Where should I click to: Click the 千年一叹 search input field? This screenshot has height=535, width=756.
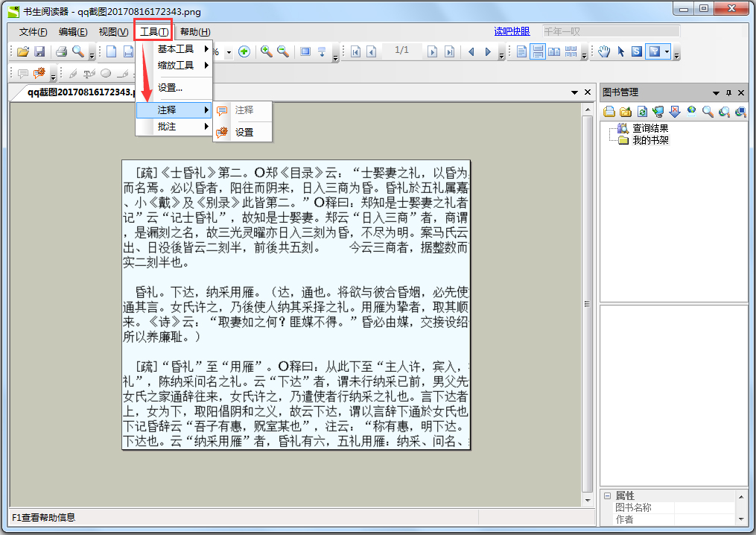(611, 31)
